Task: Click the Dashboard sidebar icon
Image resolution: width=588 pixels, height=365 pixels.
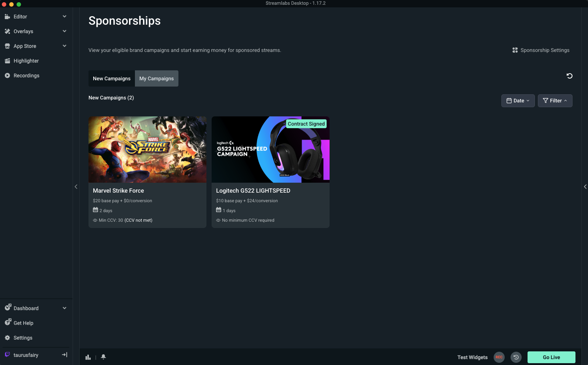Action: (8, 307)
